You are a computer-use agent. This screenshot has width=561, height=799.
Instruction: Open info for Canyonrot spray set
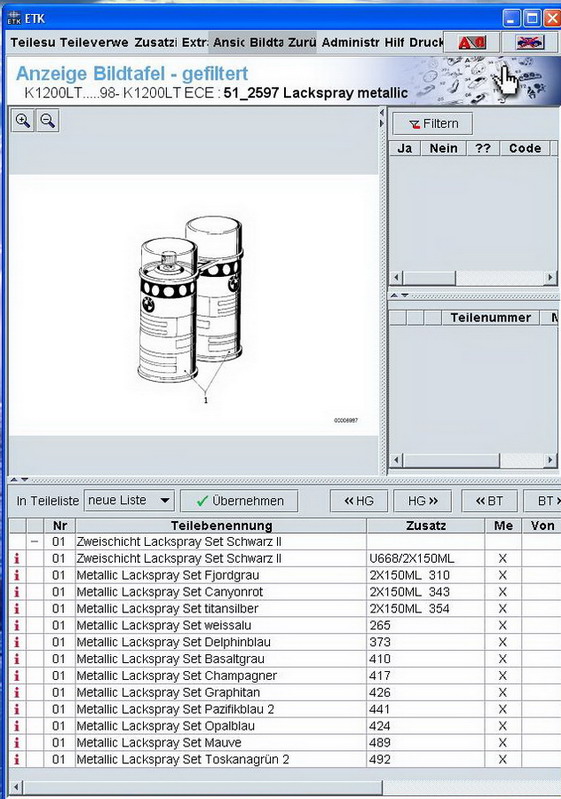[x=17, y=592]
